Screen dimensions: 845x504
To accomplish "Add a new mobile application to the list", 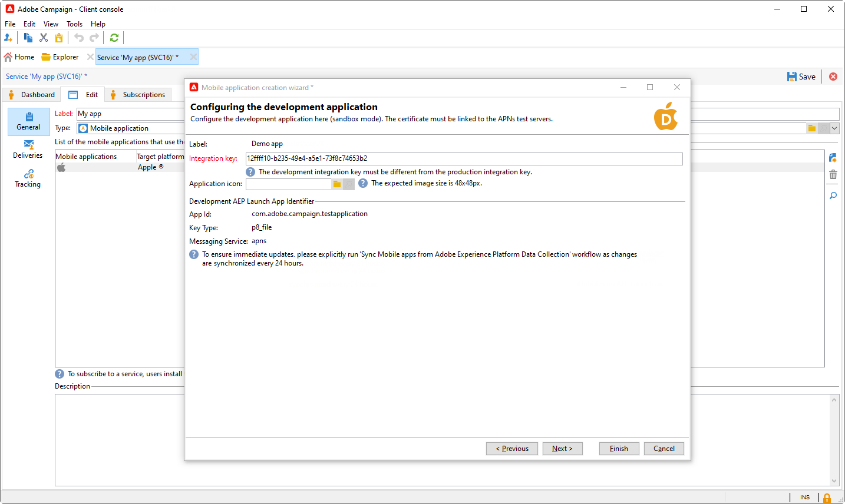I will coord(833,158).
